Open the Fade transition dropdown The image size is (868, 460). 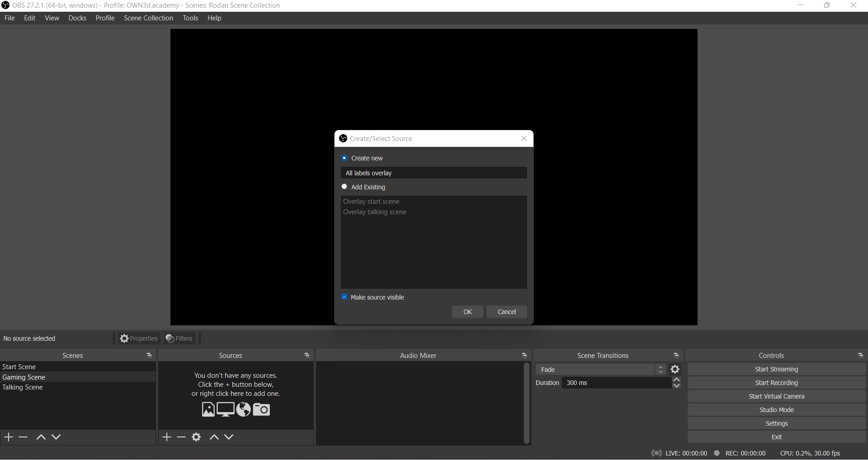(600, 370)
